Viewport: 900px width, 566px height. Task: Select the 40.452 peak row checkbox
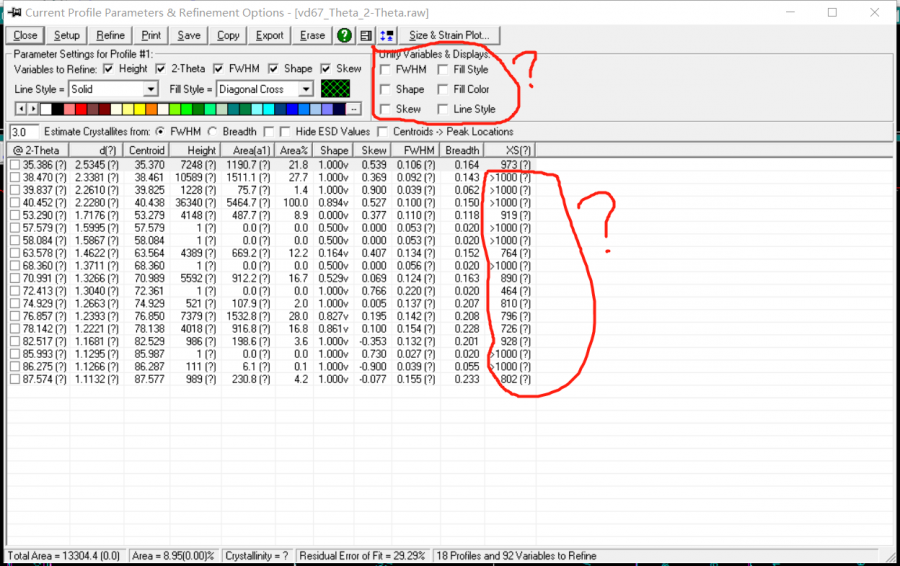15,202
